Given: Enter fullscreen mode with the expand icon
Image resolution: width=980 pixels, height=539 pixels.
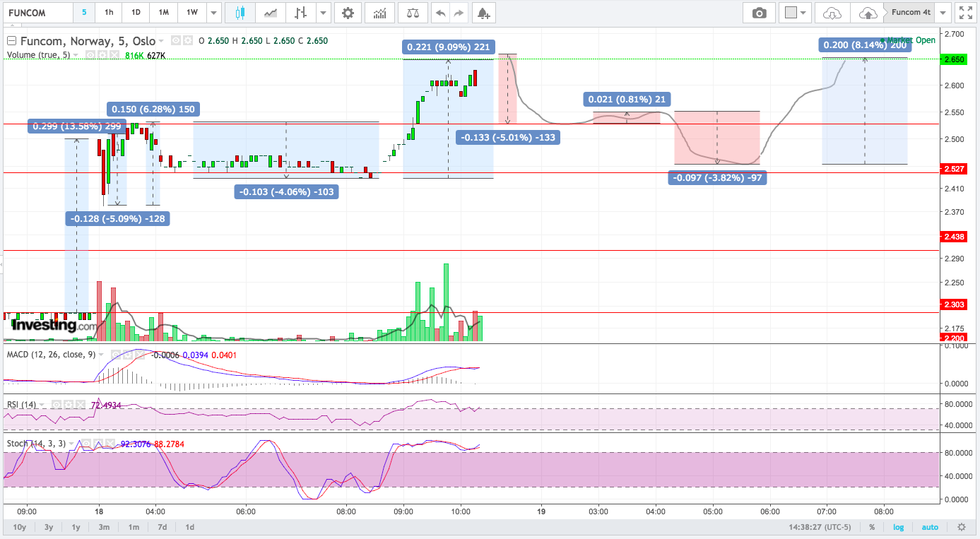Looking at the screenshot, I should [964, 13].
